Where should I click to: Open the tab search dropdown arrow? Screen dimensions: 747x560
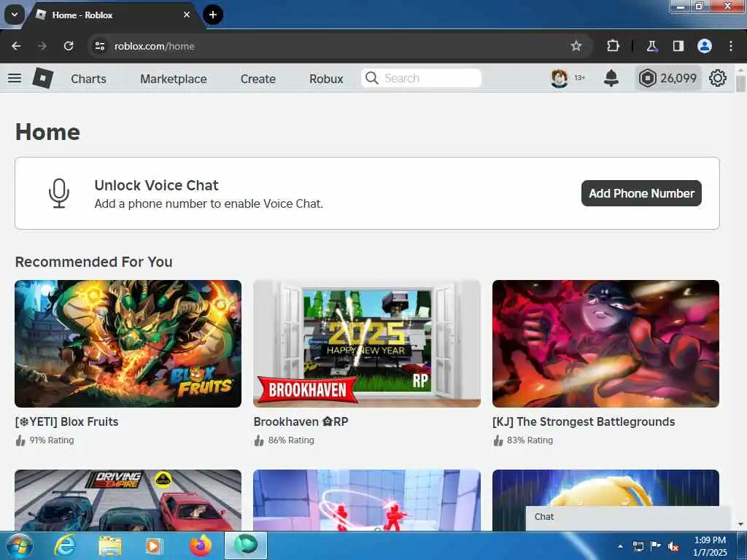pyautogui.click(x=15, y=15)
